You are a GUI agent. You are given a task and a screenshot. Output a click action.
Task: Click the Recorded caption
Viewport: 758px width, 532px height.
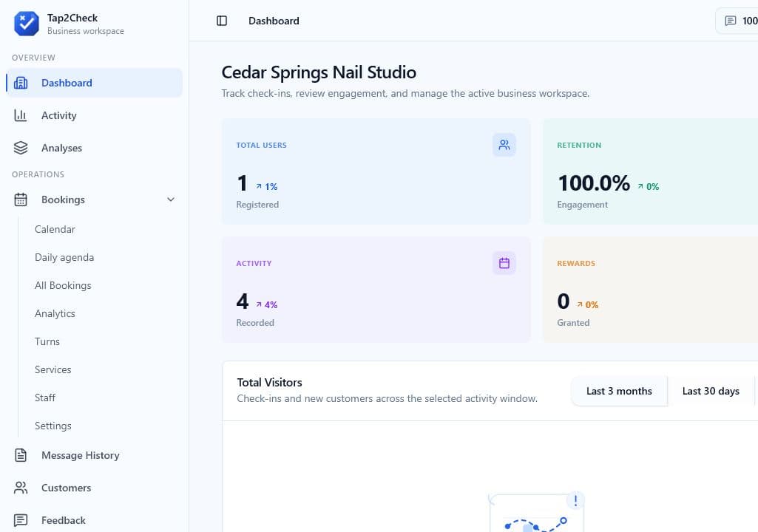pyautogui.click(x=255, y=322)
